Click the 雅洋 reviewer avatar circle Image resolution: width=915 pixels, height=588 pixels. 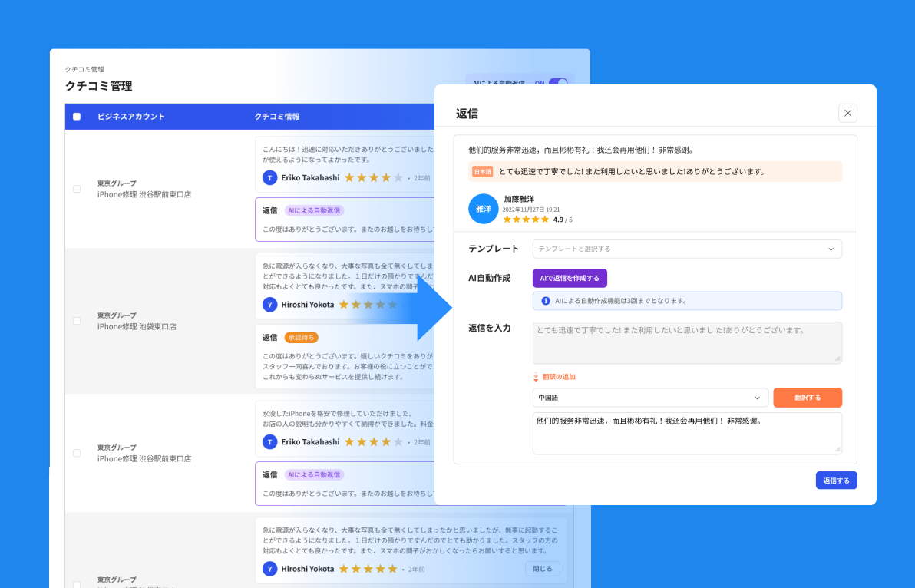coord(483,209)
